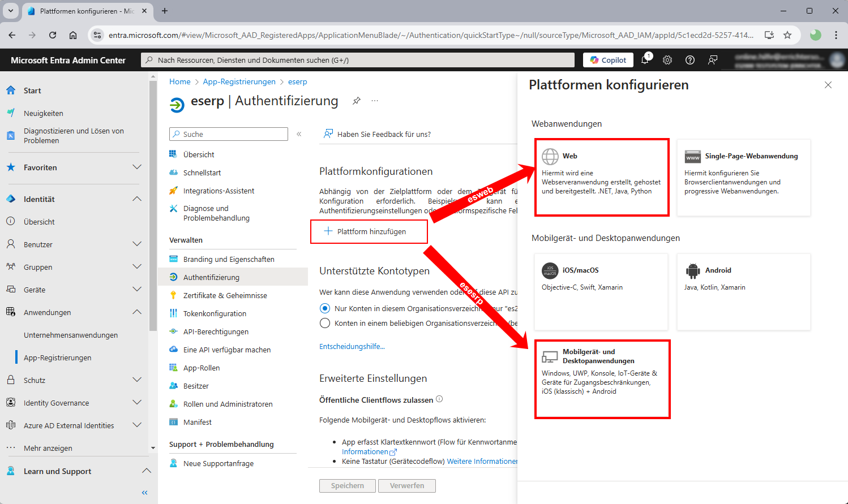
Task: Click the App-Rollen icon
Action: (173, 368)
